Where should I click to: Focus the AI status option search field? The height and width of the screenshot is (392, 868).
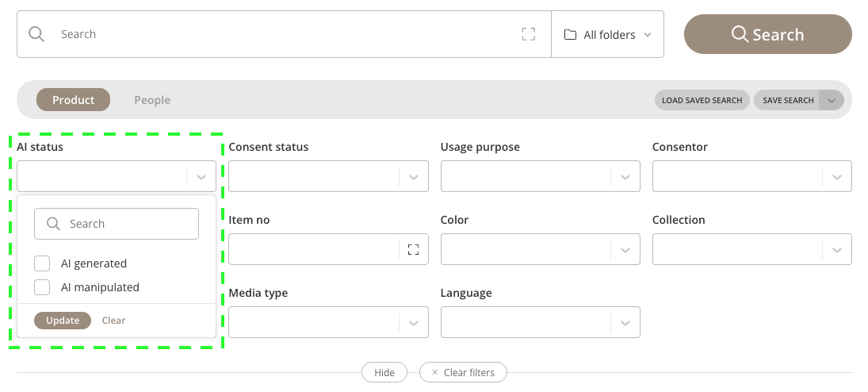(x=117, y=224)
